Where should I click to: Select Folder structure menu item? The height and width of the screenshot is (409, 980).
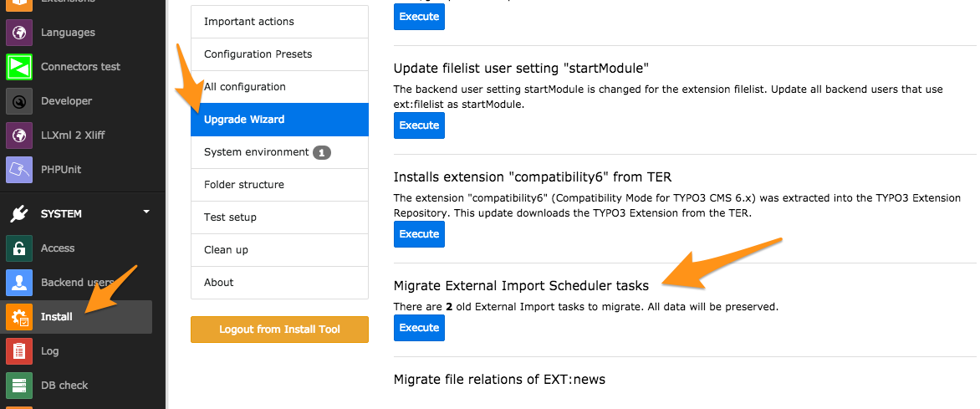[x=279, y=185]
